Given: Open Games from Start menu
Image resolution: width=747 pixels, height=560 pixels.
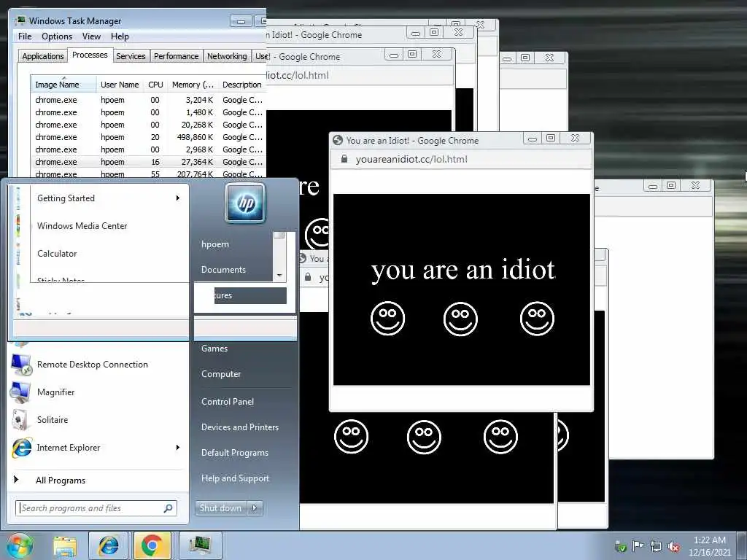Looking at the screenshot, I should click(214, 348).
